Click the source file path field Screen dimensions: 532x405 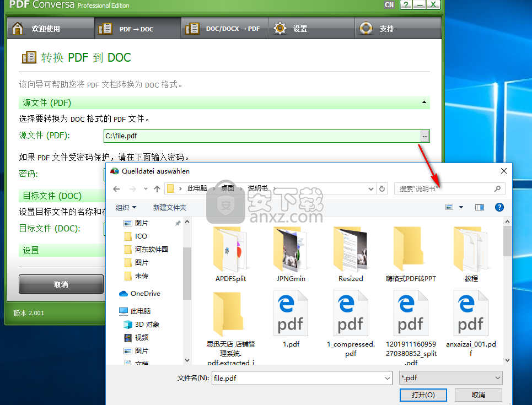pos(262,136)
